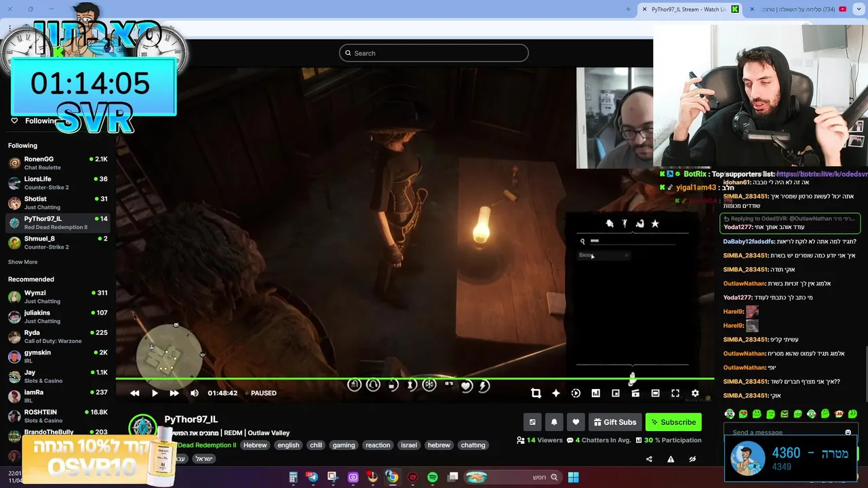Click the chatting tag chip
This screenshot has height=488, width=868.
point(473,445)
